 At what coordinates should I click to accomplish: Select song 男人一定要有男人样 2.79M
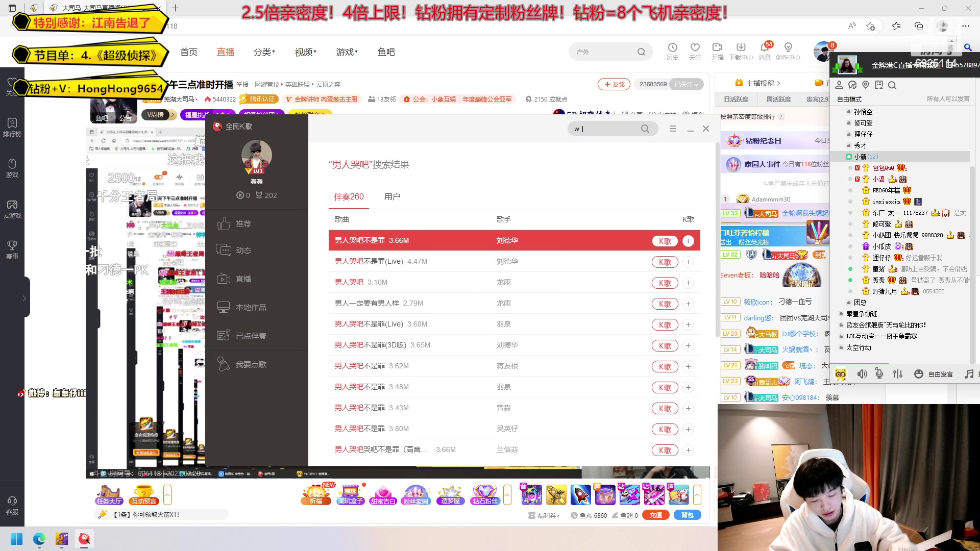click(x=379, y=304)
